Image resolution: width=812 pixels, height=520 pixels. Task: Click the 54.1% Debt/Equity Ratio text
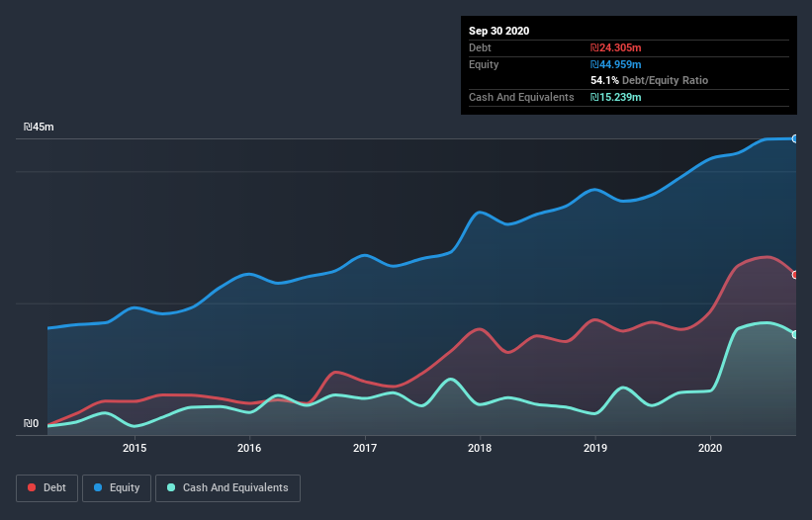coord(650,80)
